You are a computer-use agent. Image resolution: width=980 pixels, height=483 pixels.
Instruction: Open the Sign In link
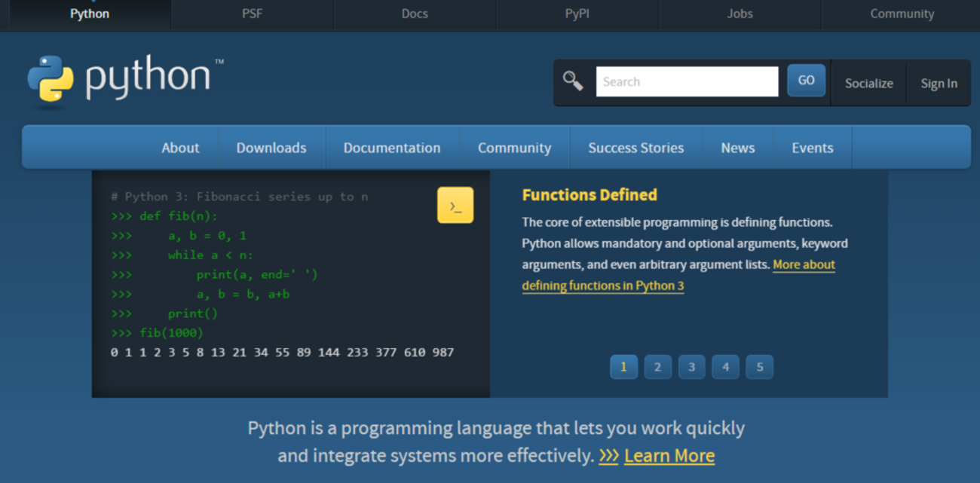[939, 84]
